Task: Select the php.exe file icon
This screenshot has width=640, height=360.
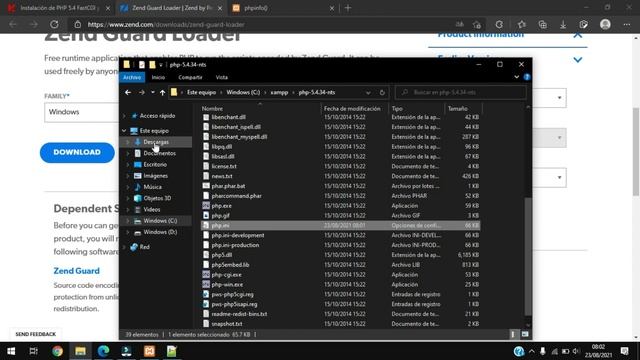Action: [206, 206]
